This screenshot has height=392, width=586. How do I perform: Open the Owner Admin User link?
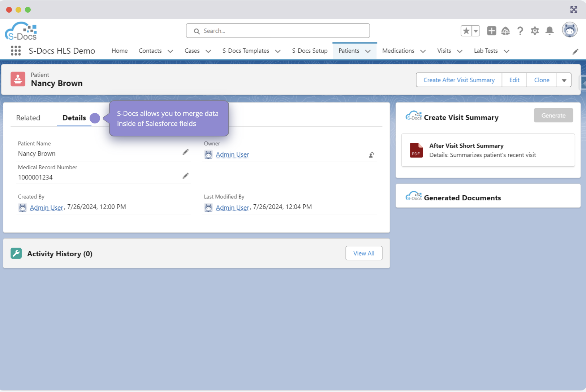pyautogui.click(x=232, y=154)
